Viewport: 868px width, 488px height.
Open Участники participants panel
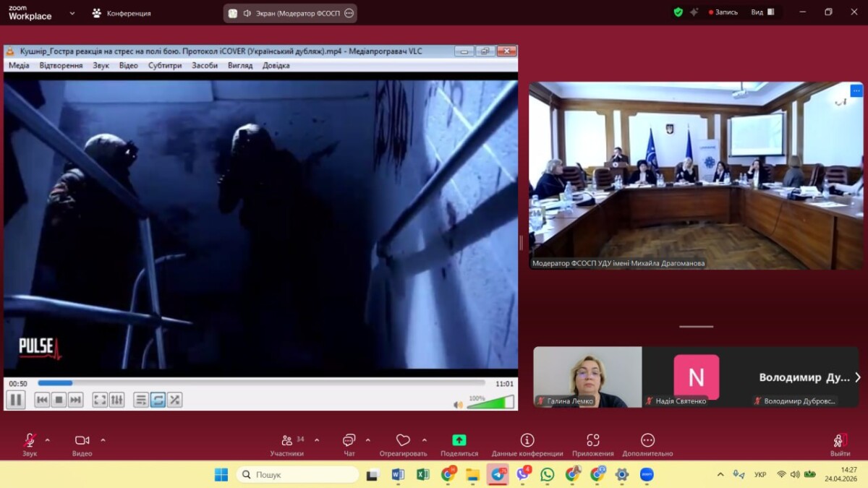(x=287, y=444)
